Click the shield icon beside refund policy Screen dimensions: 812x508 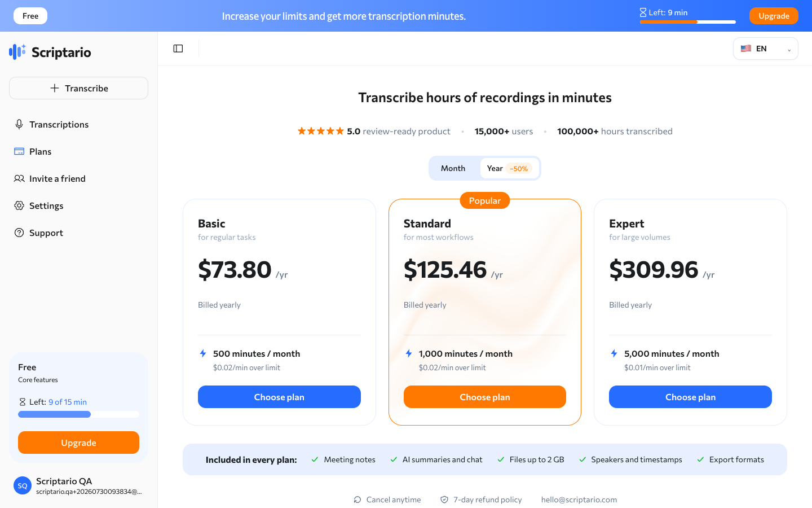[x=444, y=500]
